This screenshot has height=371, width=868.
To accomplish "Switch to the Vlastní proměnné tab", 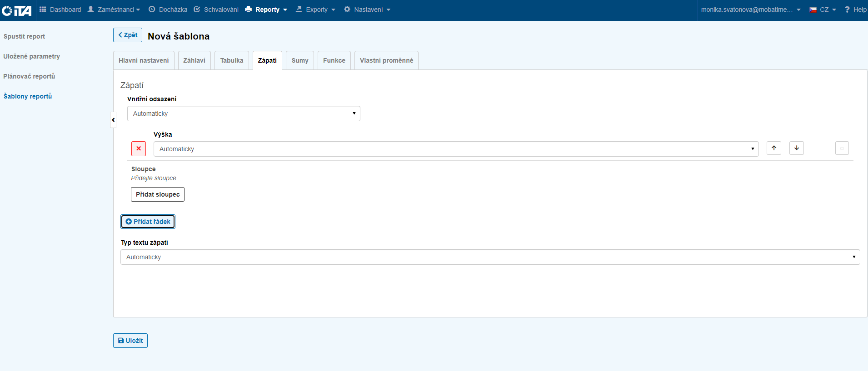I will pyautogui.click(x=386, y=60).
